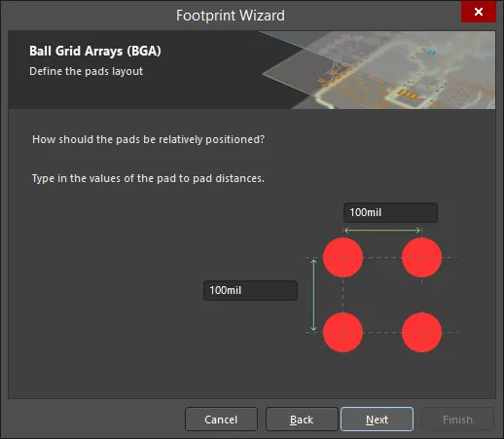Click the 'Define the pads layout' subtitle
Image resolution: width=504 pixels, height=439 pixels.
(86, 71)
